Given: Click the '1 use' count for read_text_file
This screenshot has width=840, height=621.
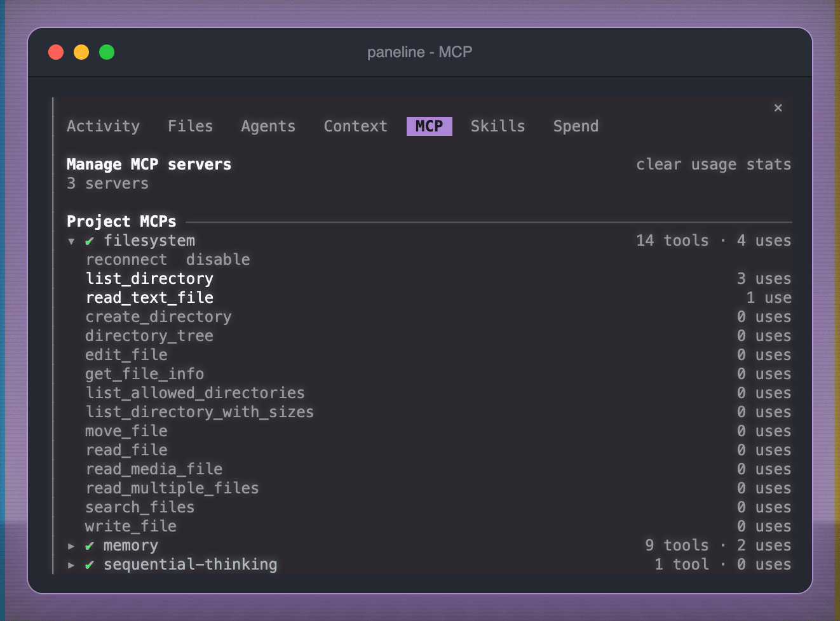Looking at the screenshot, I should (x=769, y=298).
